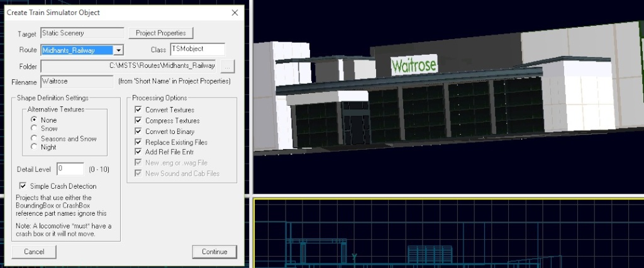The height and width of the screenshot is (268, 644).
Task: Toggle Simple Crash Detection checkbox
Action: [23, 186]
